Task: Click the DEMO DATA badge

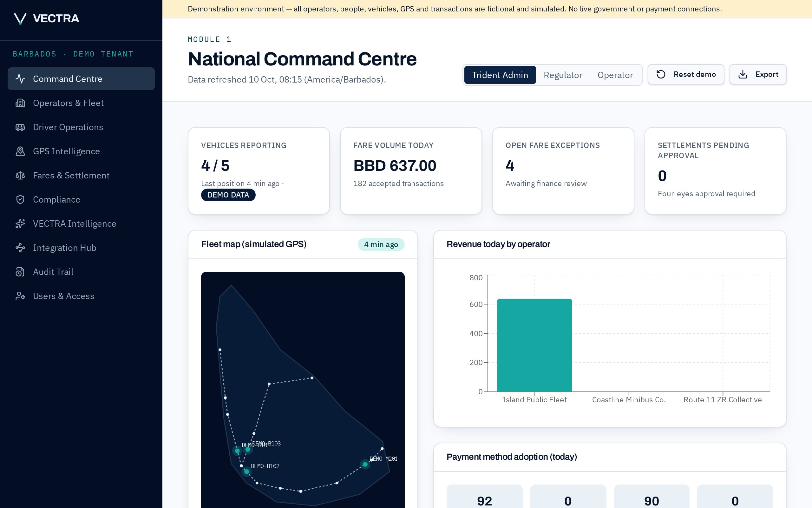Action: (228, 195)
